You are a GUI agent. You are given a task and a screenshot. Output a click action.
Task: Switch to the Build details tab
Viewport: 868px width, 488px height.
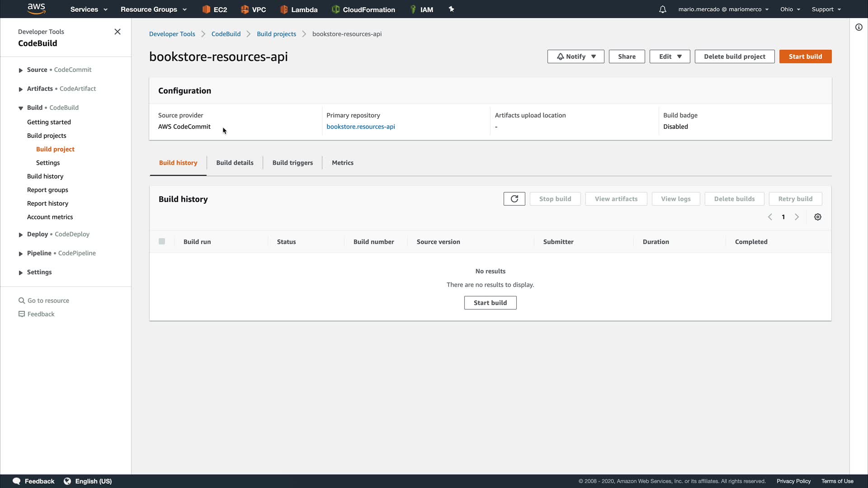click(x=235, y=163)
